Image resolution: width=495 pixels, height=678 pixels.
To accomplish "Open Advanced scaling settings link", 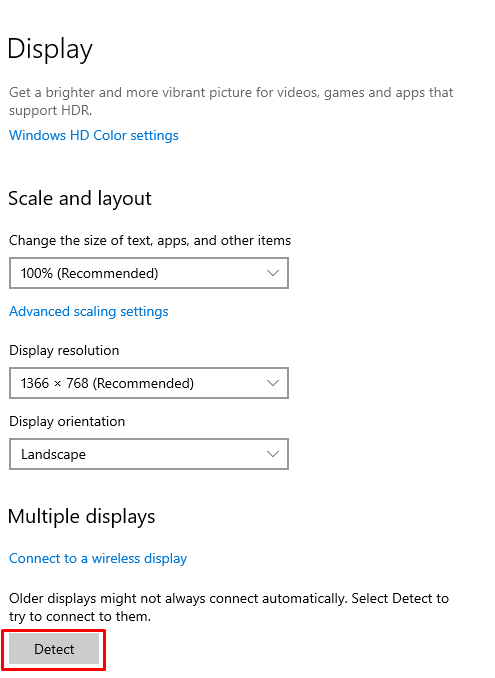I will tap(89, 311).
